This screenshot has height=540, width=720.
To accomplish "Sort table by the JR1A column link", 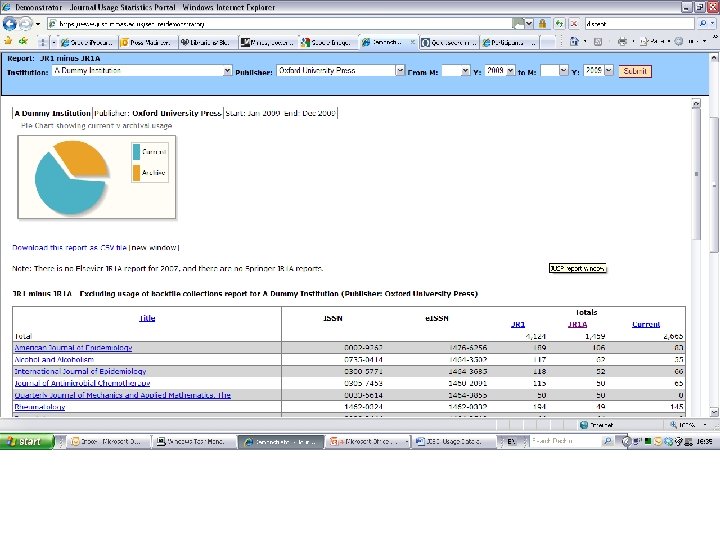I will click(577, 324).
